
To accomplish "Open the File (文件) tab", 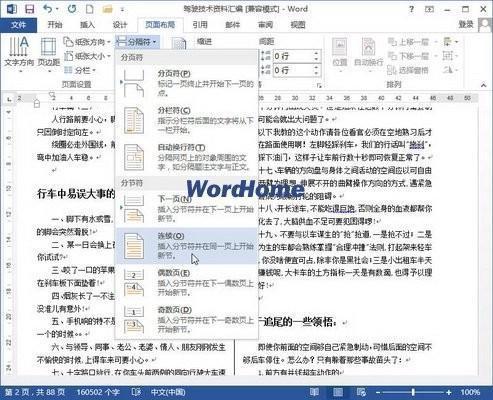I will click(18, 25).
